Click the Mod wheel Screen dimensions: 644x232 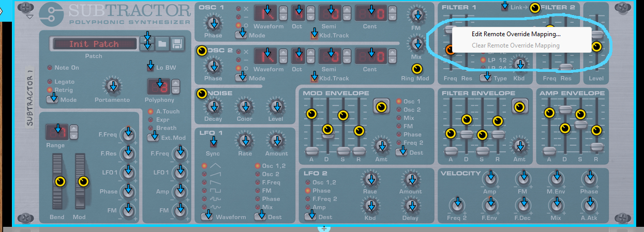pyautogui.click(x=81, y=181)
